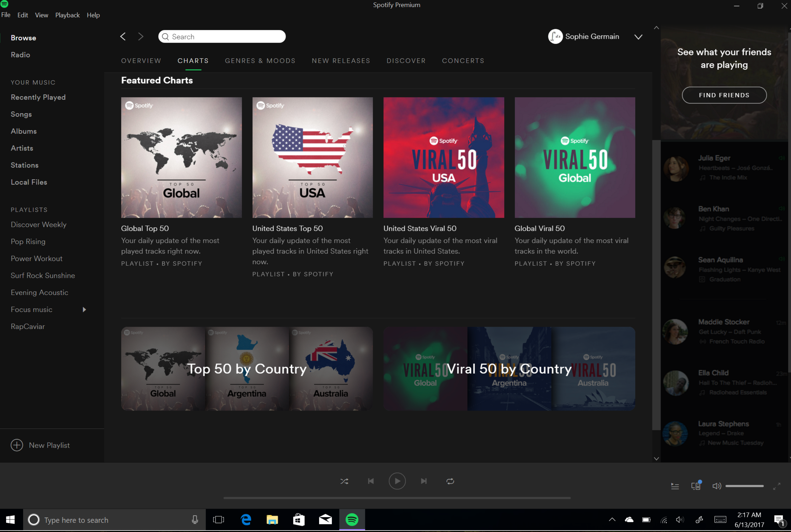Expand the Focus music folder
791x532 pixels.
(84, 310)
